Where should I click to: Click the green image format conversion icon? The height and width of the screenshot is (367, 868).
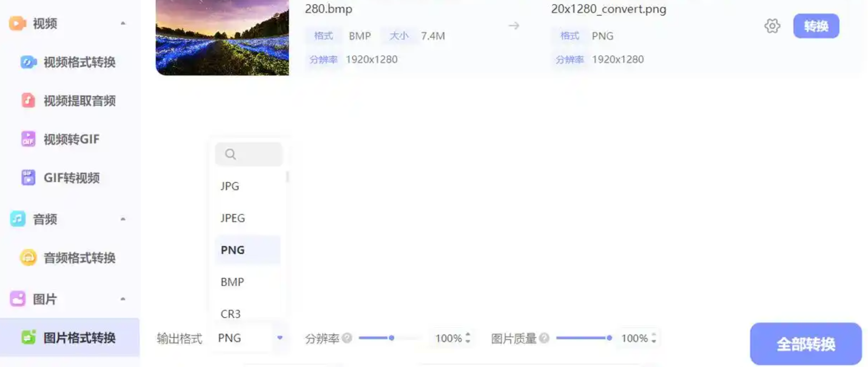(x=28, y=337)
